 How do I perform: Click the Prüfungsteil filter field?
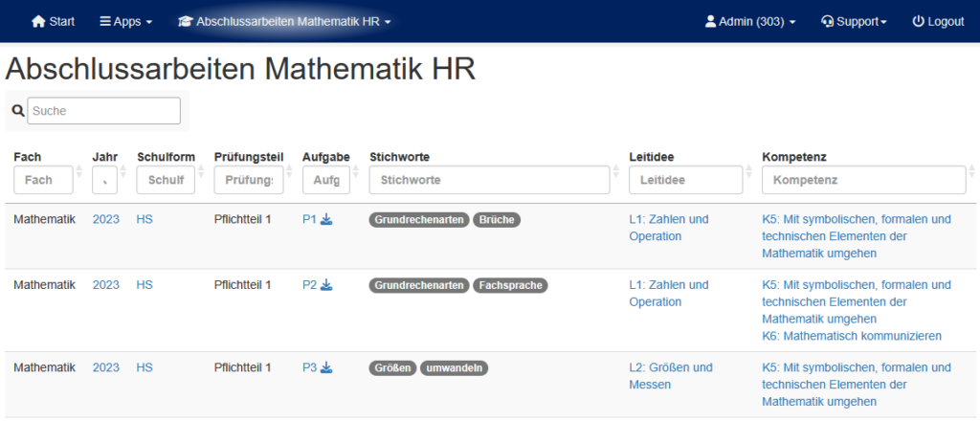pyautogui.click(x=249, y=180)
